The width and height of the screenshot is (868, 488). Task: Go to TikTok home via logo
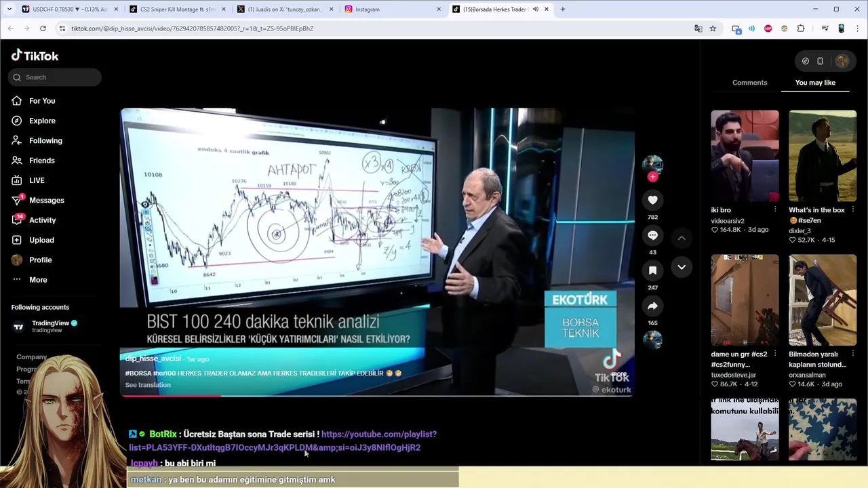(35, 56)
